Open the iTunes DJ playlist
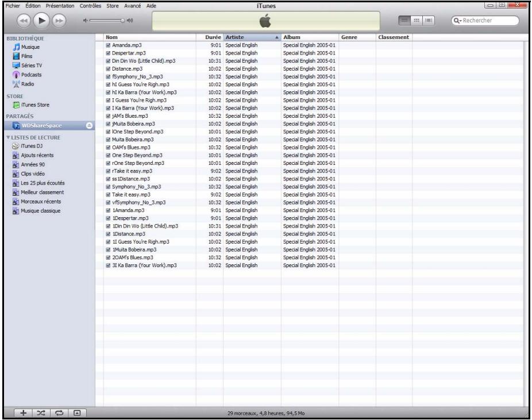532x420 pixels. [x=27, y=146]
